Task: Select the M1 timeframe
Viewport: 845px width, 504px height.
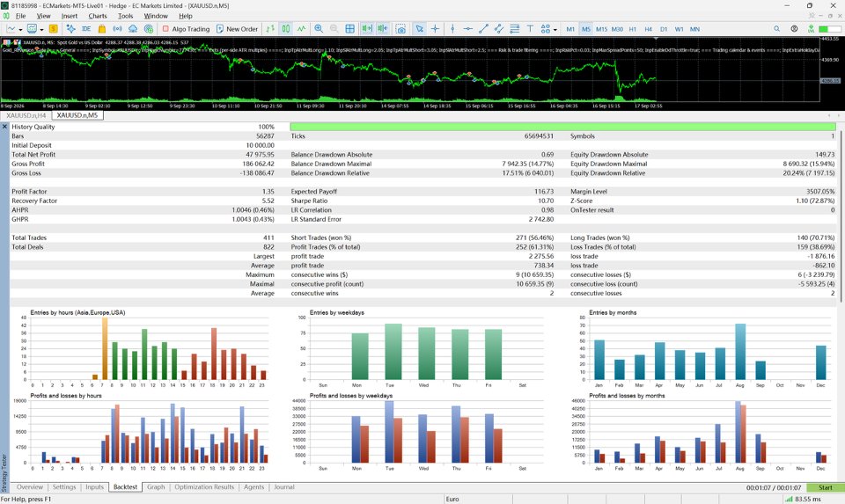Action: click(x=570, y=29)
